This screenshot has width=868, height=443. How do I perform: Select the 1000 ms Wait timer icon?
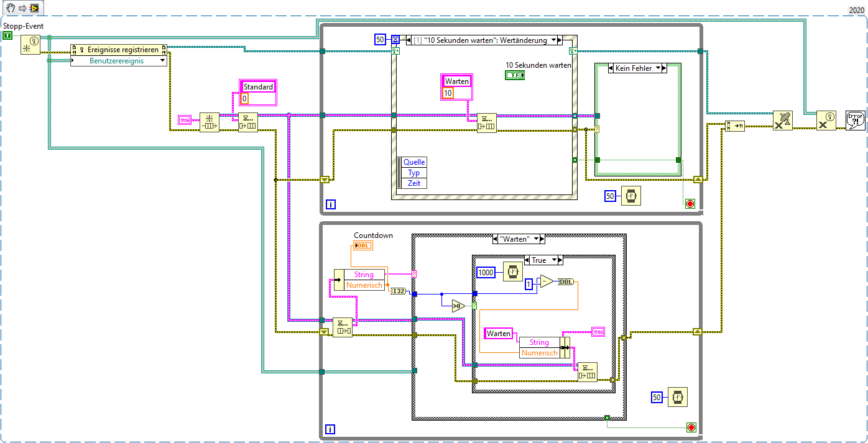[512, 272]
